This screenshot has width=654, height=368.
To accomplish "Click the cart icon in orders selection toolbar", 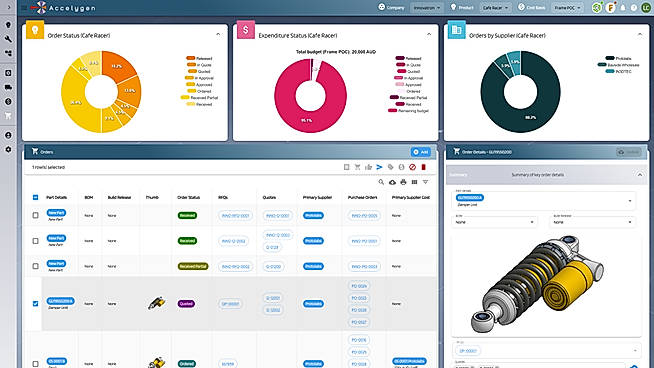I will (x=357, y=167).
